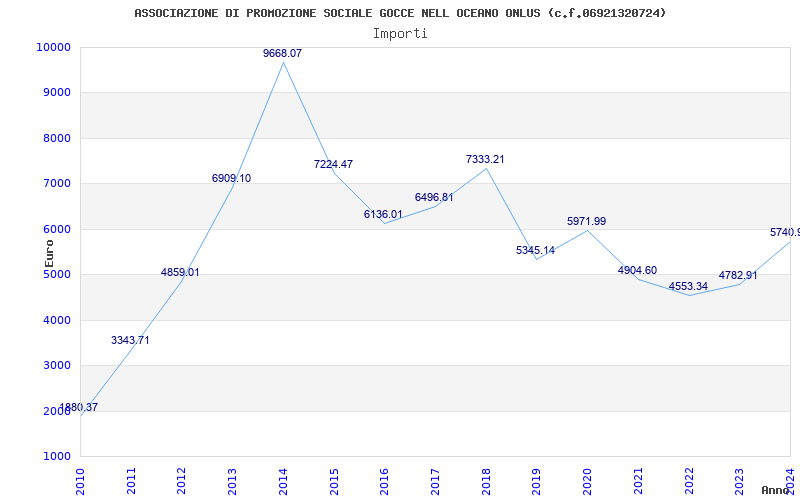The image size is (800, 500).
Task: Click the 2019 x-axis year label
Action: coord(536,481)
